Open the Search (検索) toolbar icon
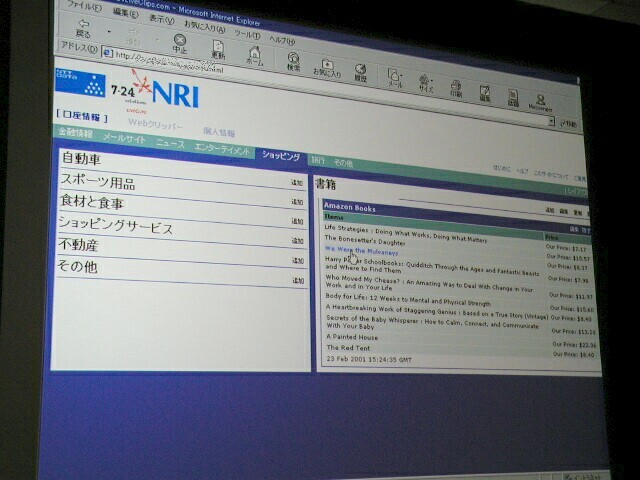Screen dimensions: 640x480 coord(293,63)
